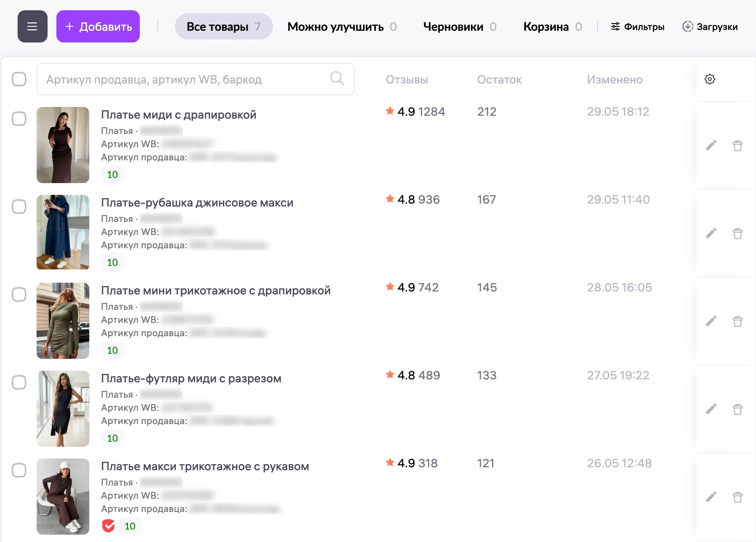Screen dimensions: 756x542
Task: Check Платье-футляр миди с разрезом row
Action: (19, 382)
